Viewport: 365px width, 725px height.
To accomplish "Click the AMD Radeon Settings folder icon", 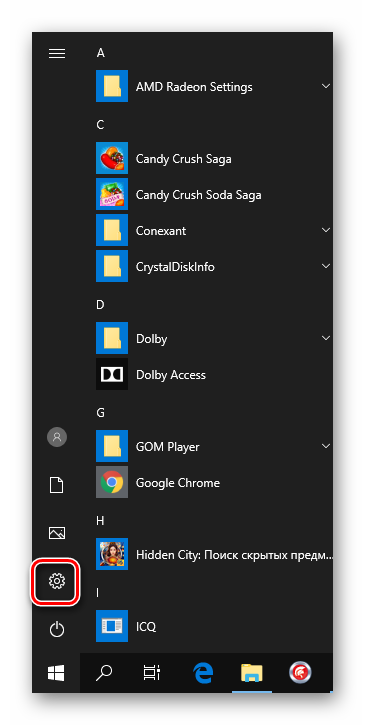I will (x=112, y=86).
